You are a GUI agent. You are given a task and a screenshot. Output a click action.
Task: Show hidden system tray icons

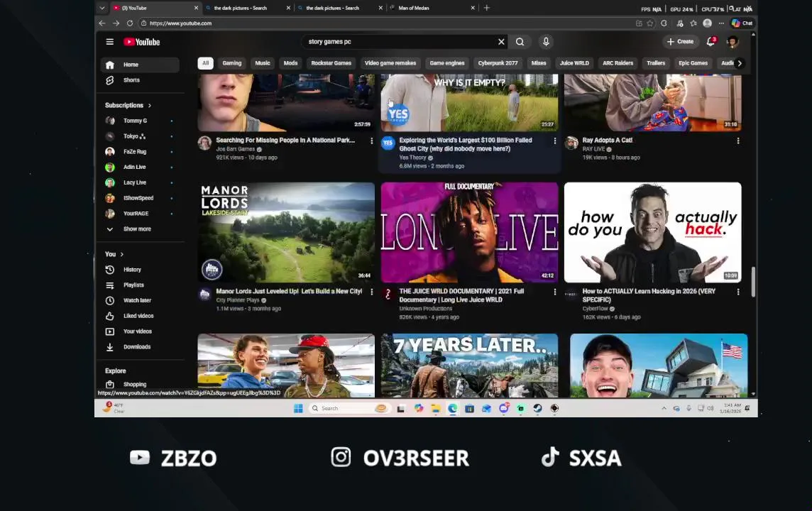(664, 409)
